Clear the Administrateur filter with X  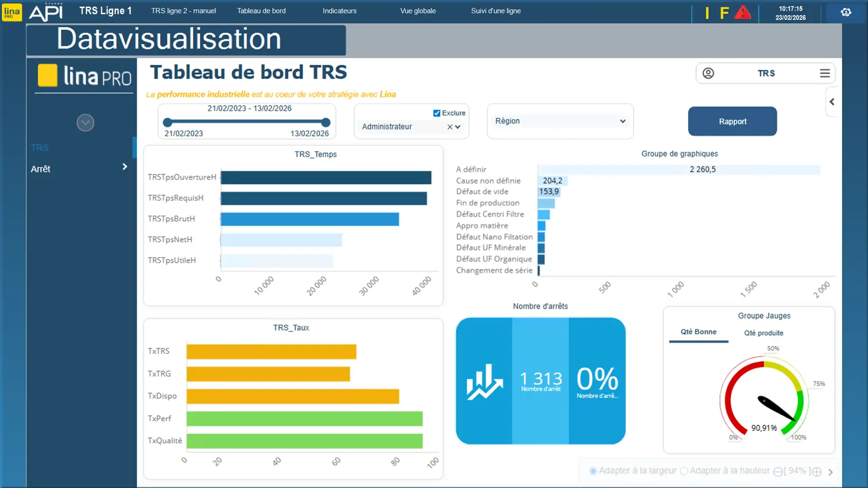tap(450, 127)
